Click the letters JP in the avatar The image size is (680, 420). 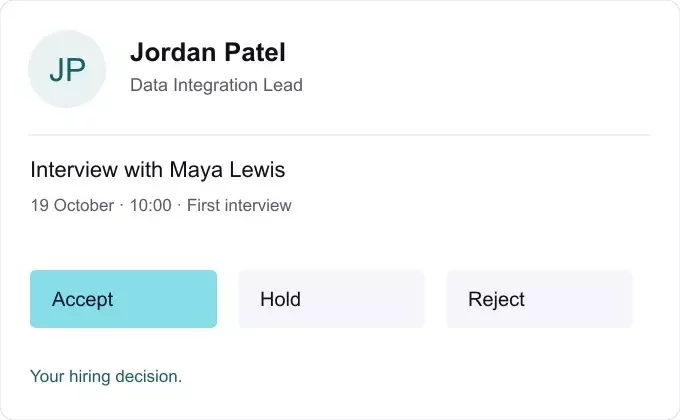(67, 70)
